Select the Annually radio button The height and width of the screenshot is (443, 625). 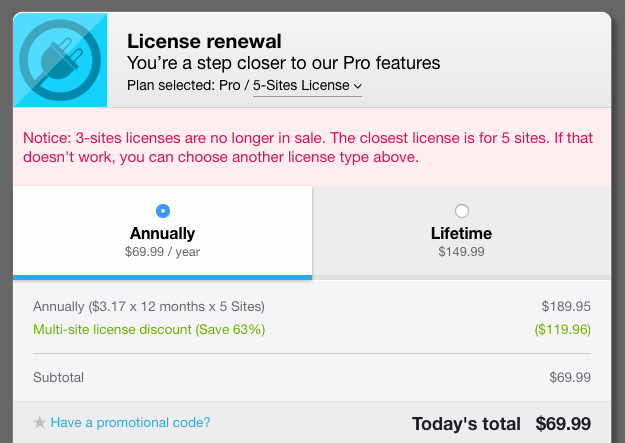[163, 211]
